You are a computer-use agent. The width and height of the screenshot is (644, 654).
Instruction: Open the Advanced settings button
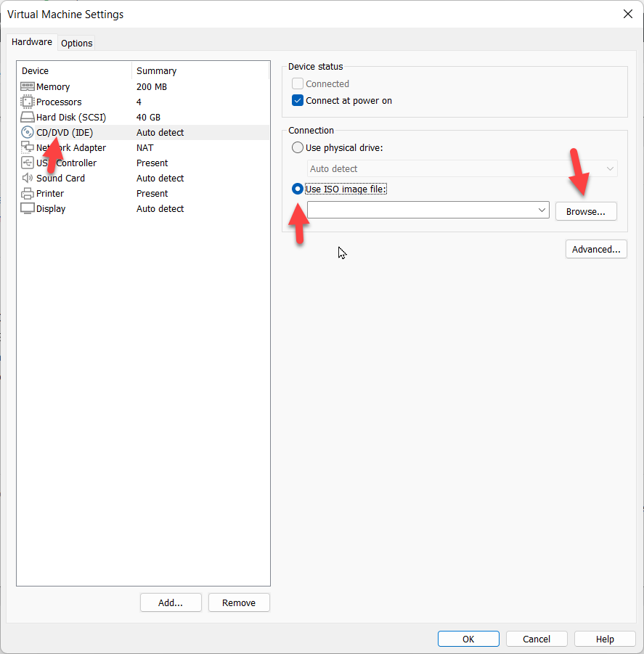pos(595,249)
